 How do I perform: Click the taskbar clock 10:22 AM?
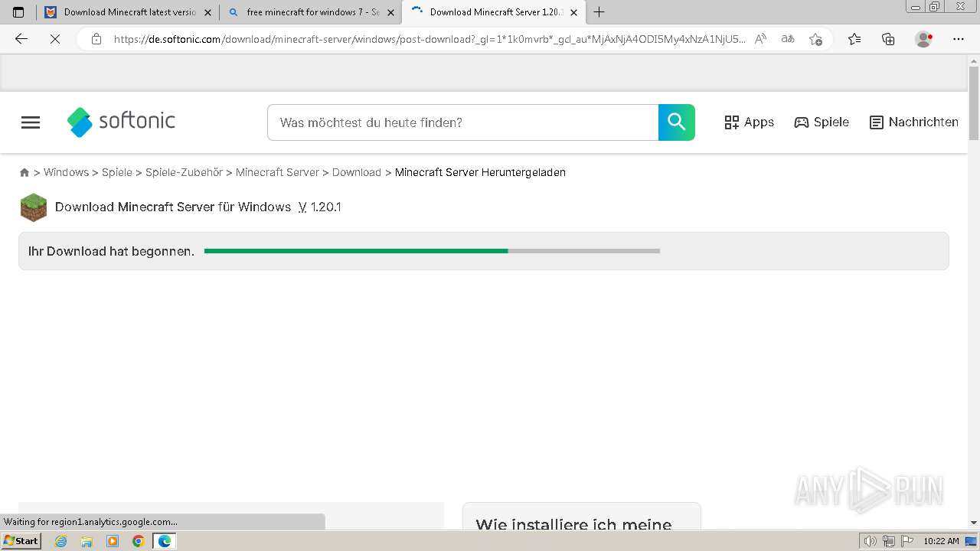point(941,541)
